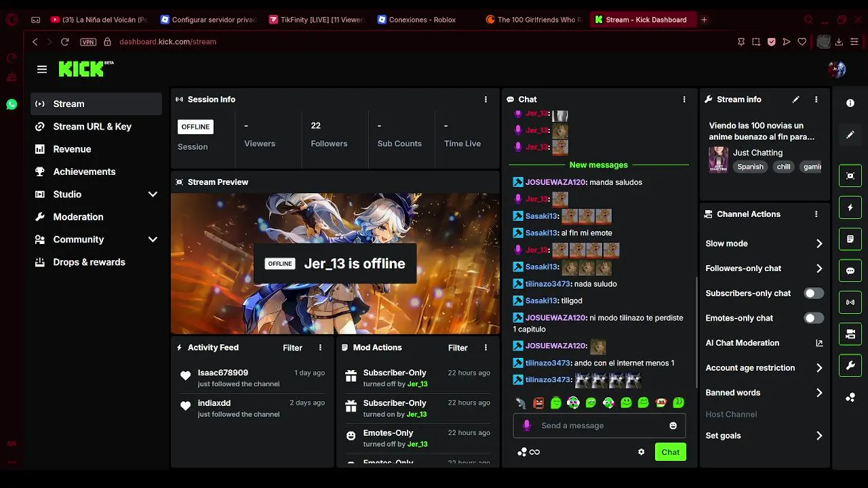This screenshot has height=488, width=868.
Task: Click the broadcast signal icon in right rail
Action: pyautogui.click(x=850, y=302)
